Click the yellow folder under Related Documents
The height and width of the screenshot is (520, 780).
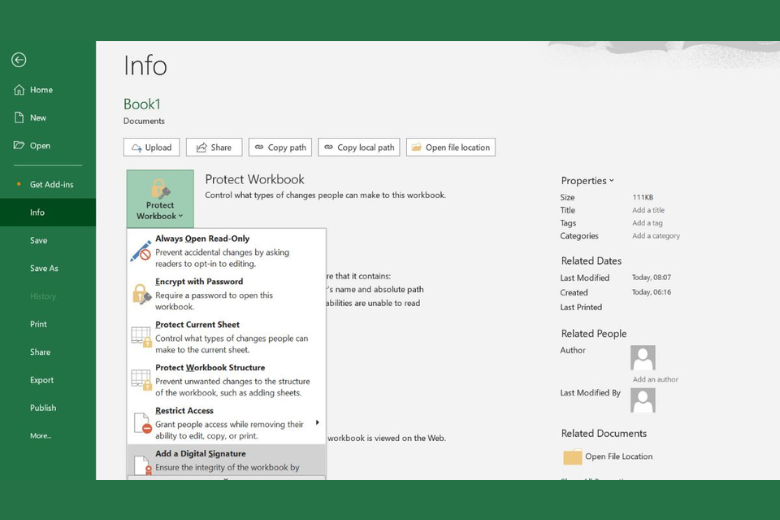tap(573, 456)
